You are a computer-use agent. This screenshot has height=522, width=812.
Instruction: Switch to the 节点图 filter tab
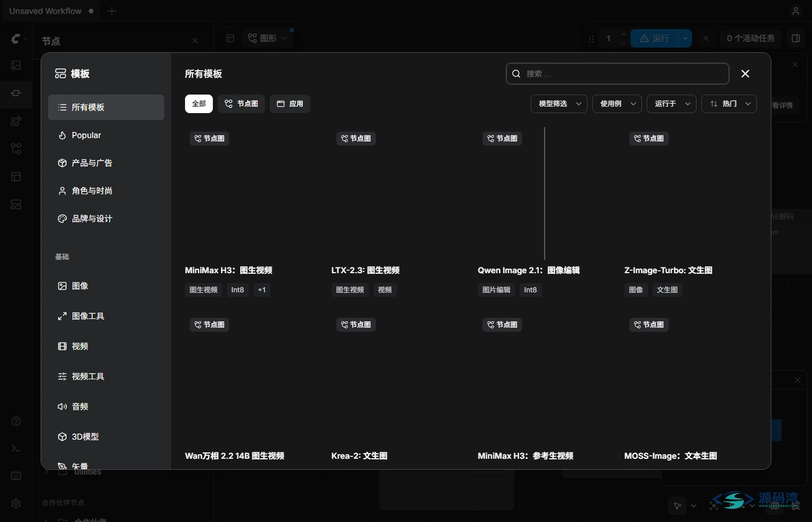point(241,104)
